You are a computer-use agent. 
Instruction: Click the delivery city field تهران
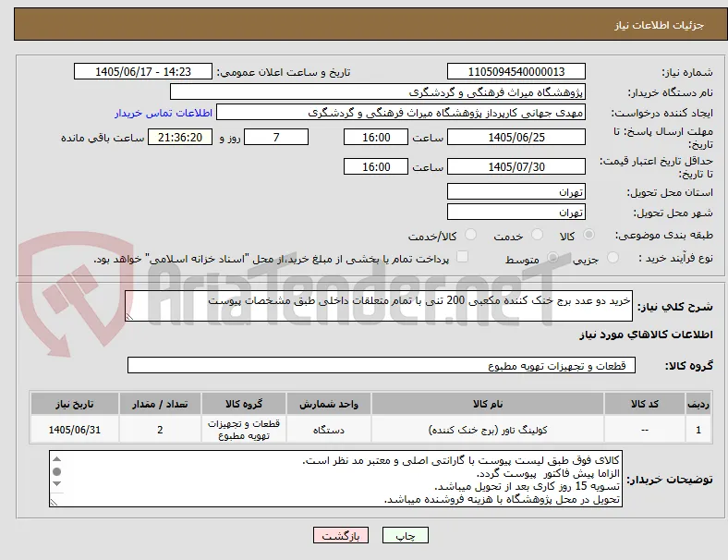click(x=516, y=212)
